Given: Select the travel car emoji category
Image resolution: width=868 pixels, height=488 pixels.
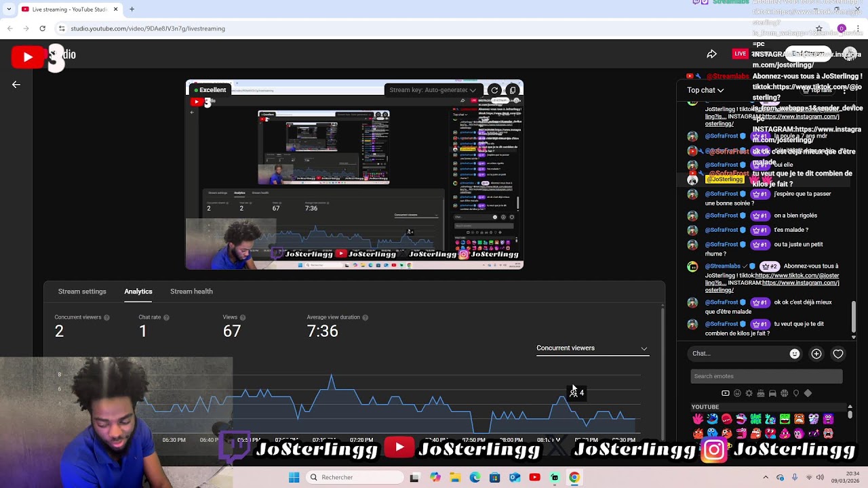Looking at the screenshot, I should [x=772, y=393].
